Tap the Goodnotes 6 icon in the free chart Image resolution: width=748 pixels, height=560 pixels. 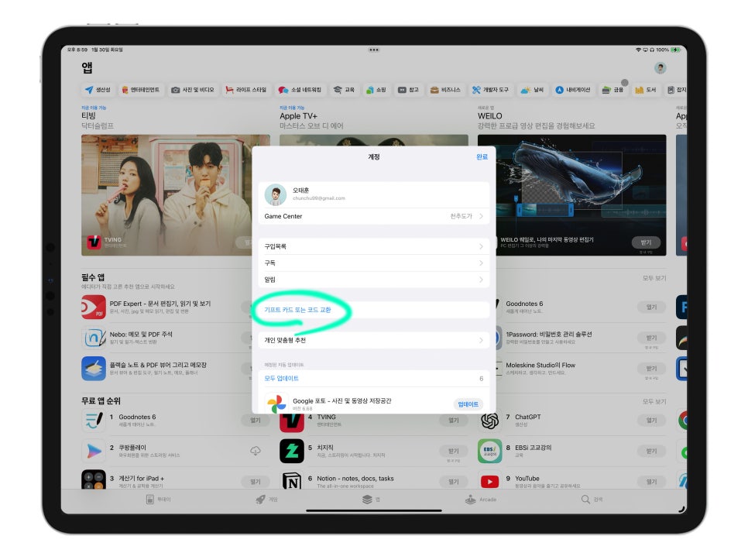(94, 421)
